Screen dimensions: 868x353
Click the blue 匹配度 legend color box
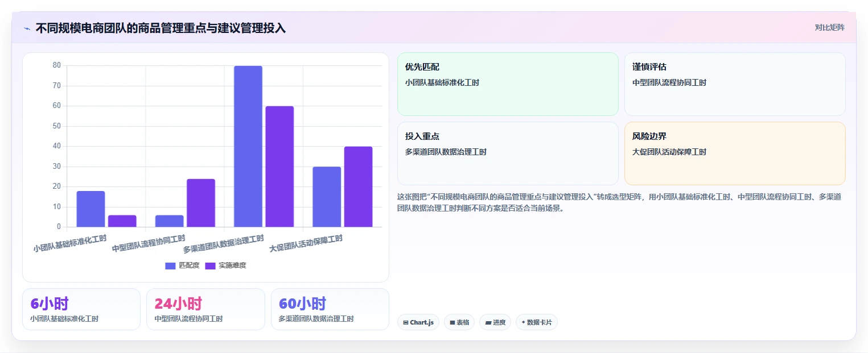(x=170, y=265)
